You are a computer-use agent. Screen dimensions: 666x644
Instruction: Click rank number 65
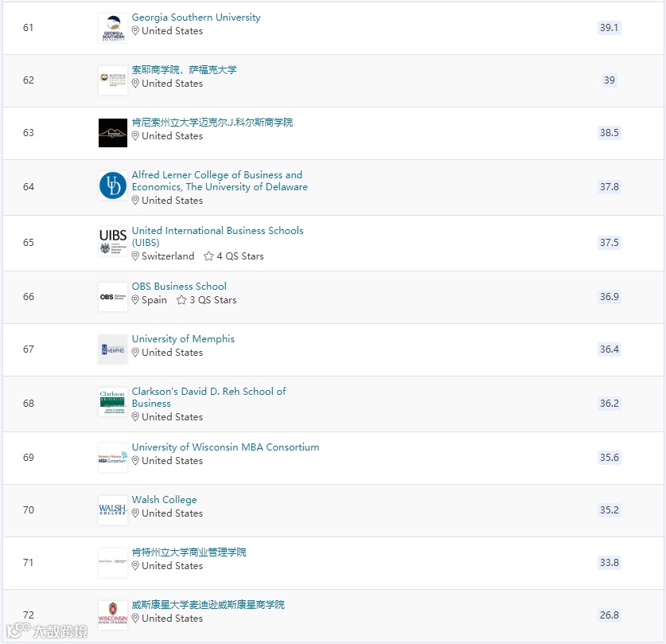[x=28, y=243]
